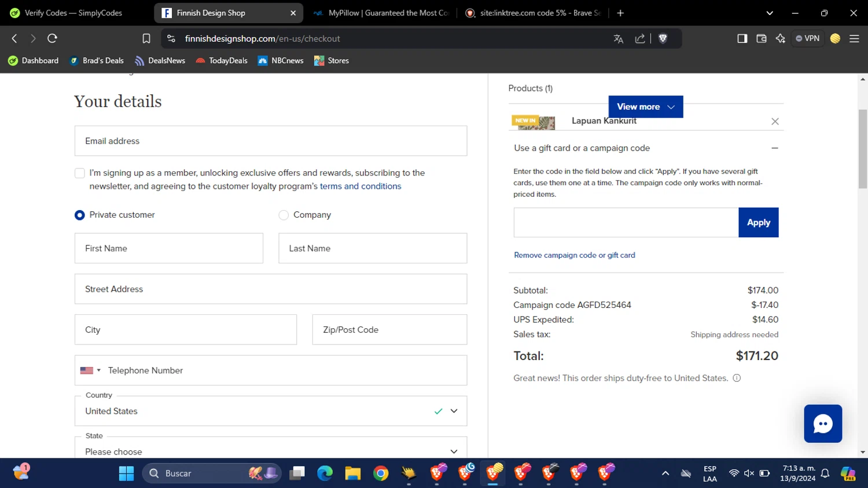The width and height of the screenshot is (868, 488).
Task: Open the volume tray icon
Action: point(749,474)
